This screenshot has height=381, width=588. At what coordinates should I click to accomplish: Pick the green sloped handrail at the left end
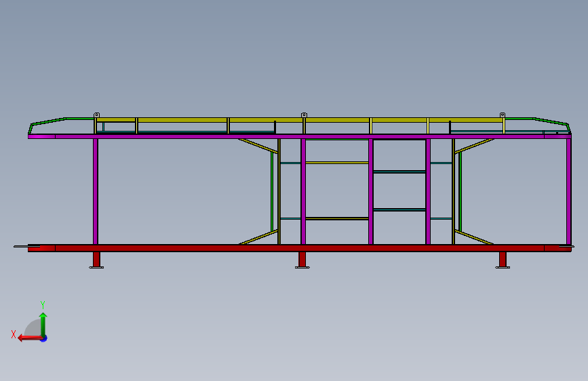48,121
